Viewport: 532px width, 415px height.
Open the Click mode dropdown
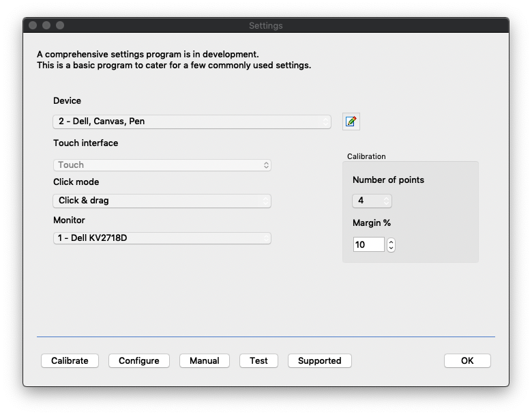pyautogui.click(x=162, y=201)
